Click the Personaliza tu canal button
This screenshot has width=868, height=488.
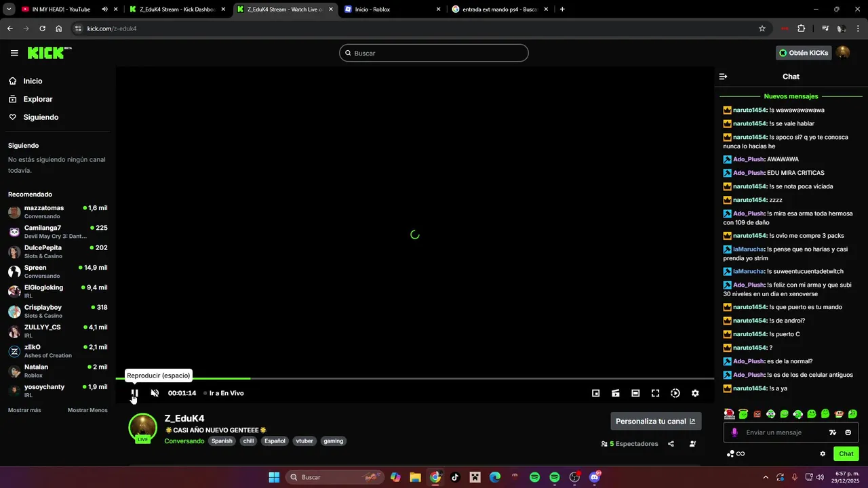click(x=656, y=421)
